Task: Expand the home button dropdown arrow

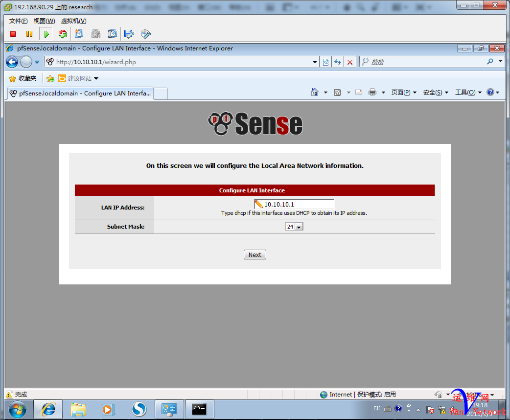Action: 325,93
